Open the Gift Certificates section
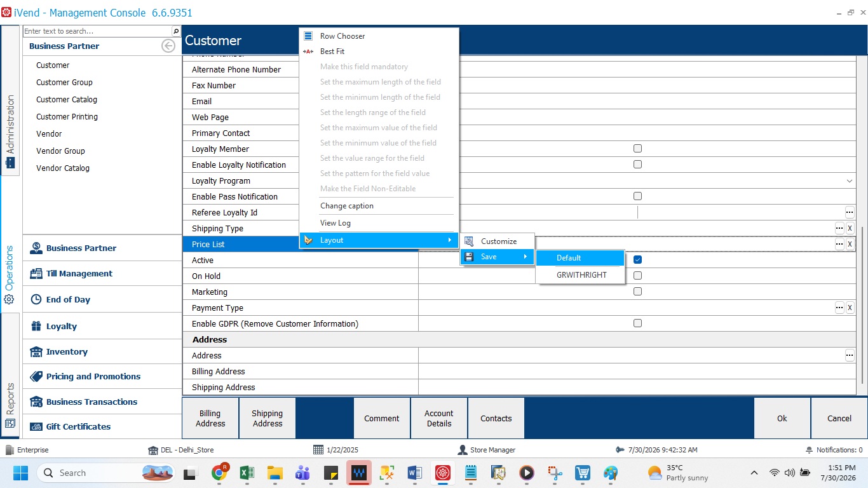The height and width of the screenshot is (488, 868). click(102, 426)
